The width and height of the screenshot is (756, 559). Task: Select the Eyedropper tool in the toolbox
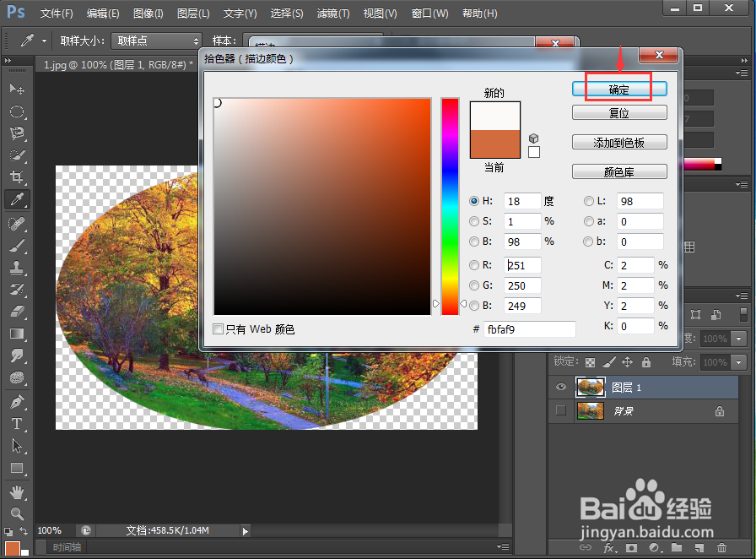(x=17, y=199)
